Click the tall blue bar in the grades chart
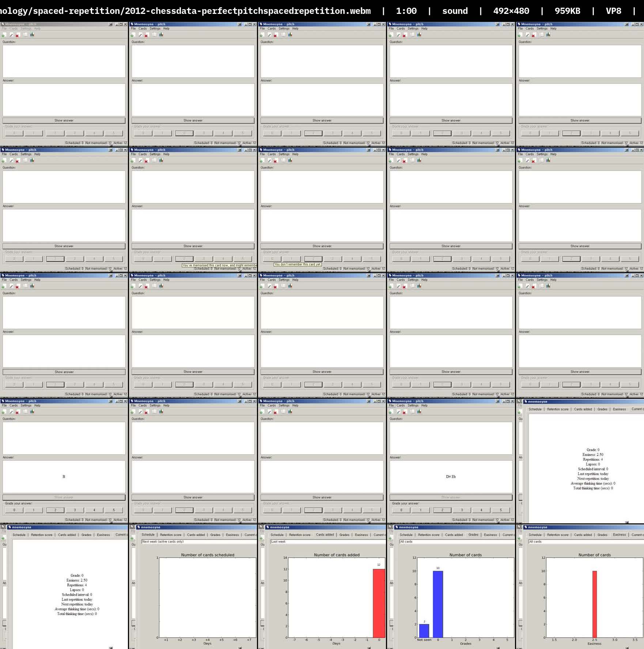Viewport: 644px width, 649px height. [x=438, y=604]
